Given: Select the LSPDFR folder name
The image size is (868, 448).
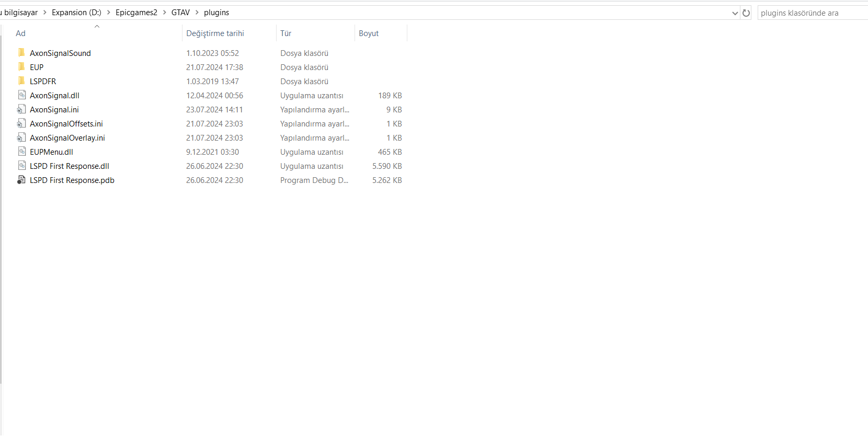Looking at the screenshot, I should pyautogui.click(x=43, y=82).
